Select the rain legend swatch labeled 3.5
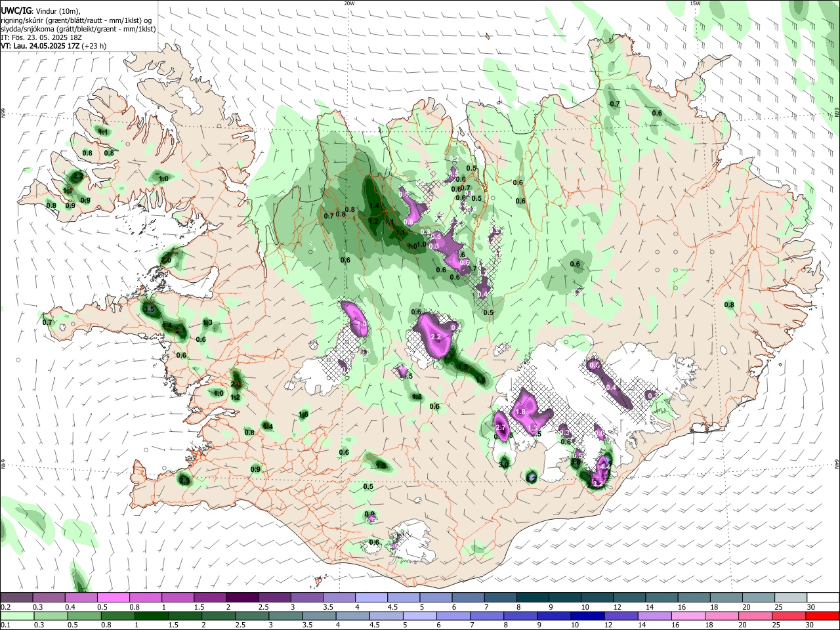This screenshot has height=630, width=840. coord(318,616)
